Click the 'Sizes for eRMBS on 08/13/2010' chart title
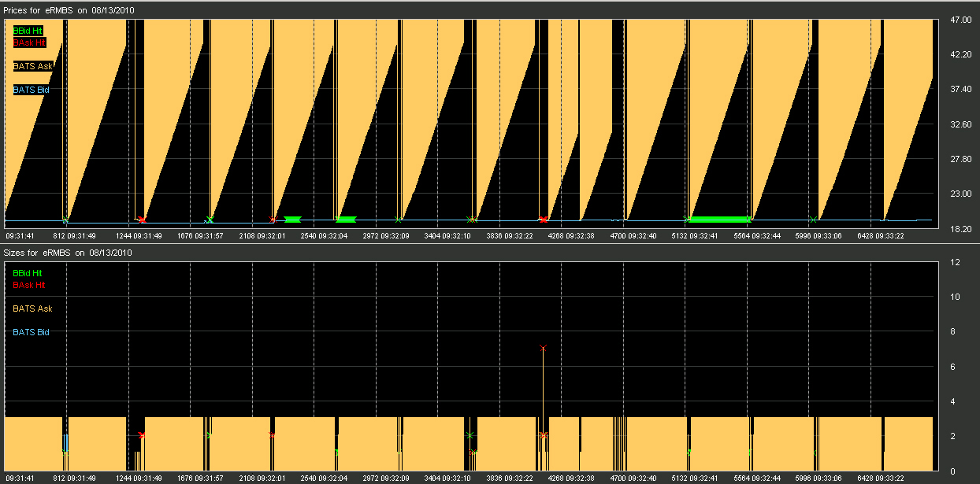This screenshot has height=484, width=980. pos(68,253)
